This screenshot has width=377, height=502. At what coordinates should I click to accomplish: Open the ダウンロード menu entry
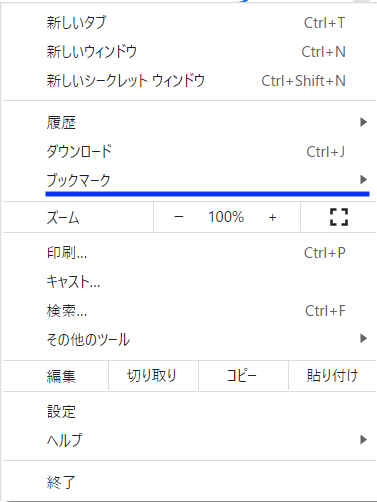tap(189, 152)
